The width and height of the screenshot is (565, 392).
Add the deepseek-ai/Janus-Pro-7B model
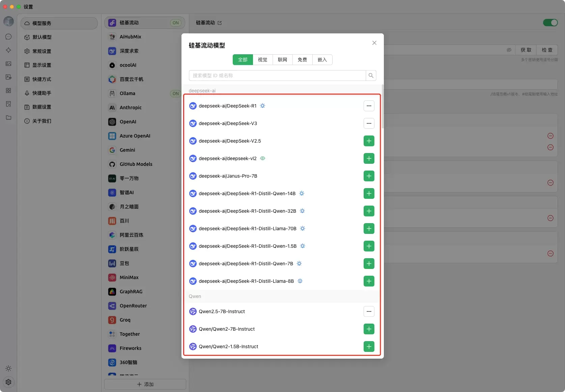point(369,176)
